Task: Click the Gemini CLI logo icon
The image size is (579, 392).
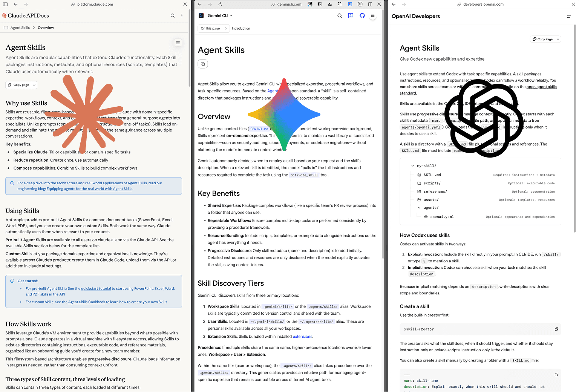Action: tap(201, 15)
